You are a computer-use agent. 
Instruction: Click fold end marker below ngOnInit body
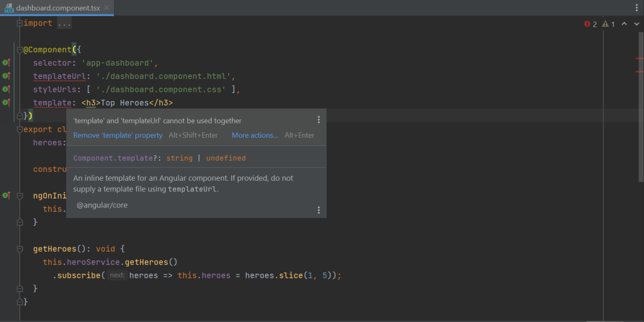19,222
